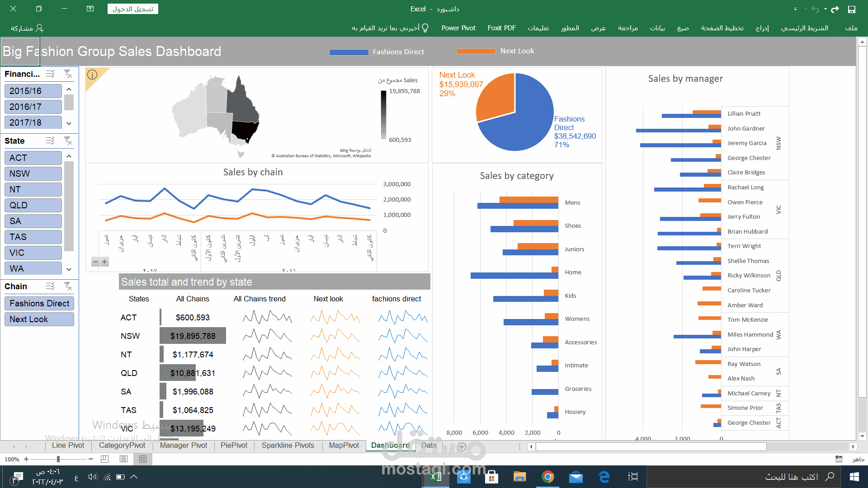This screenshot has height=488, width=868.
Task: Toggle the Next Look chain filter
Action: (x=38, y=319)
